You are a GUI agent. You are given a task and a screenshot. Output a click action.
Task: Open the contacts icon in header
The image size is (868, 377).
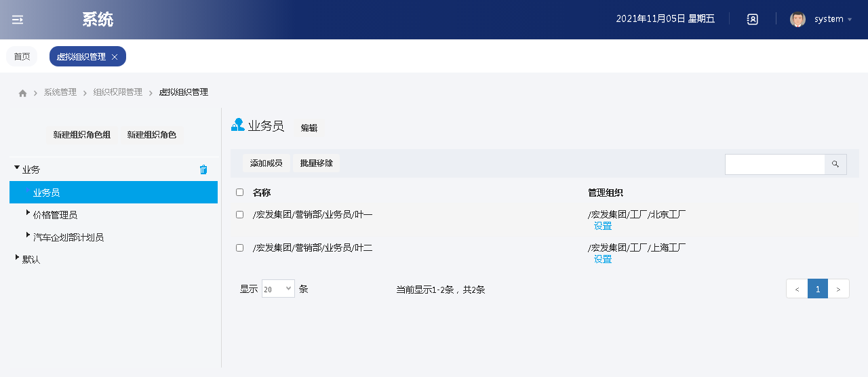click(752, 19)
